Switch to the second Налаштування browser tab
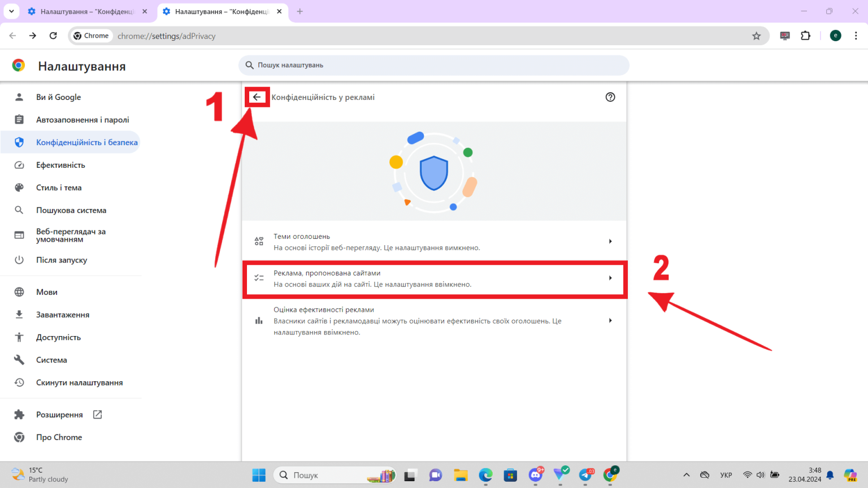Viewport: 868px width, 488px height. [215, 11]
